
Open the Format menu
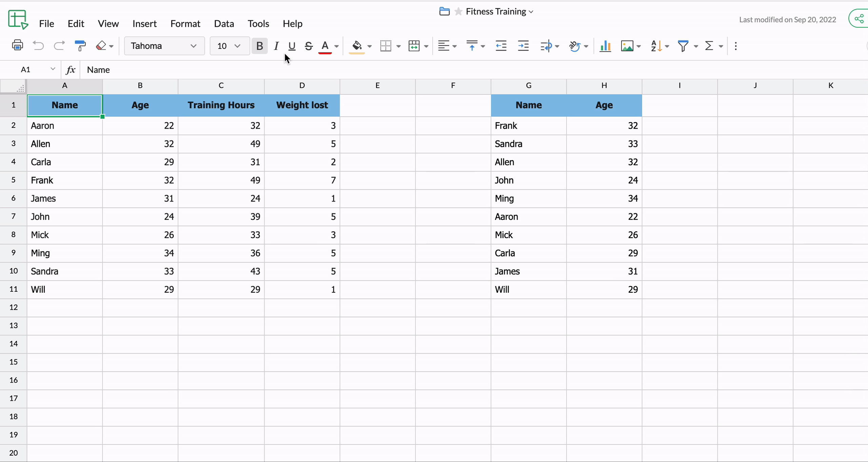click(x=185, y=23)
